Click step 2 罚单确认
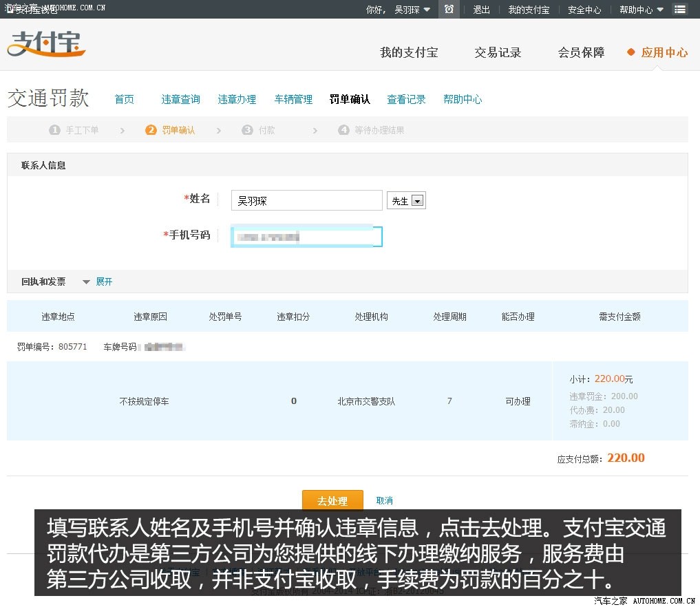 point(171,130)
